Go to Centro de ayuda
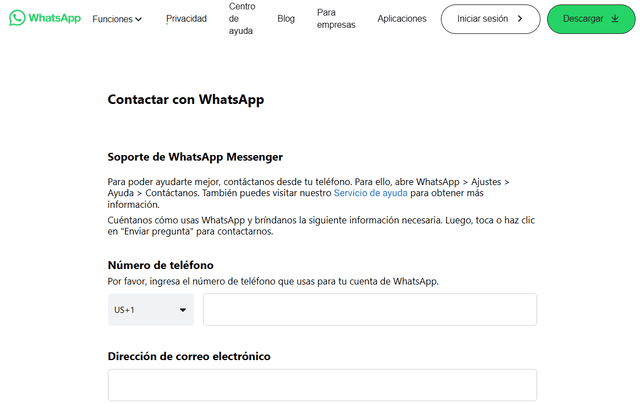 pos(241,19)
